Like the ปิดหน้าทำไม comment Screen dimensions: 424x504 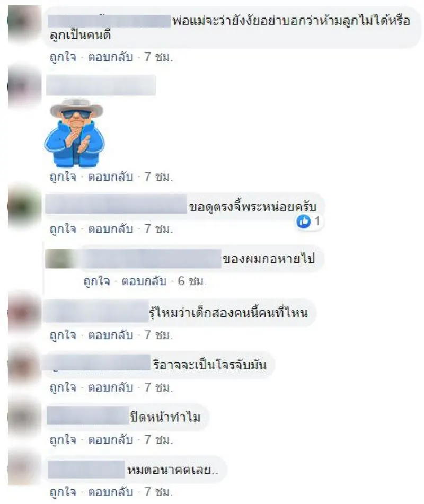(63, 439)
